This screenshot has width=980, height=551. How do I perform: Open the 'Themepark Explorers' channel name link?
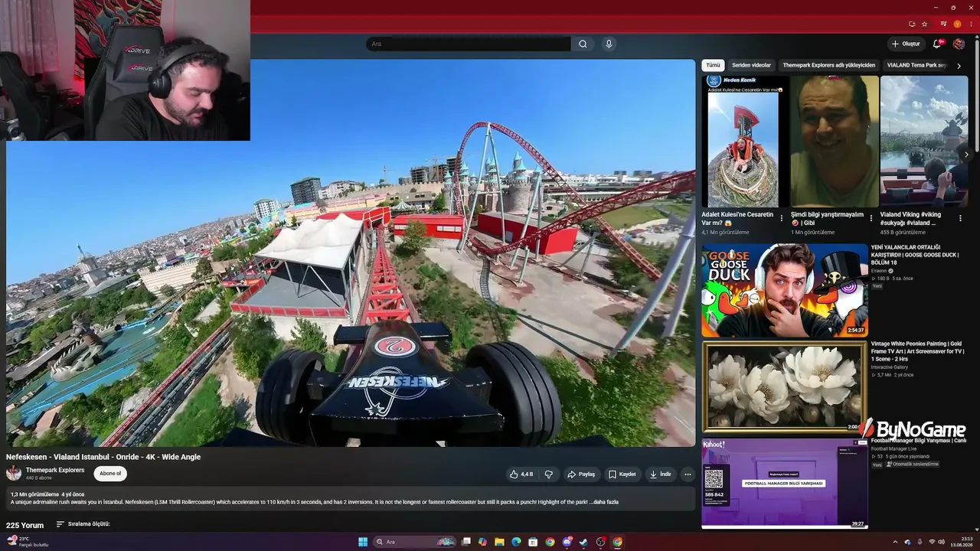55,470
